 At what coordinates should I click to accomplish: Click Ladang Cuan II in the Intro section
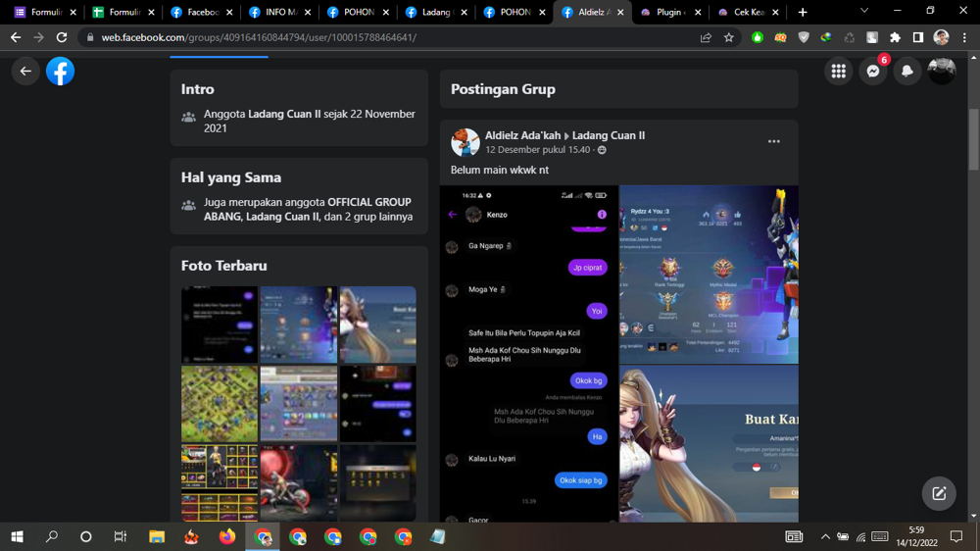click(284, 114)
